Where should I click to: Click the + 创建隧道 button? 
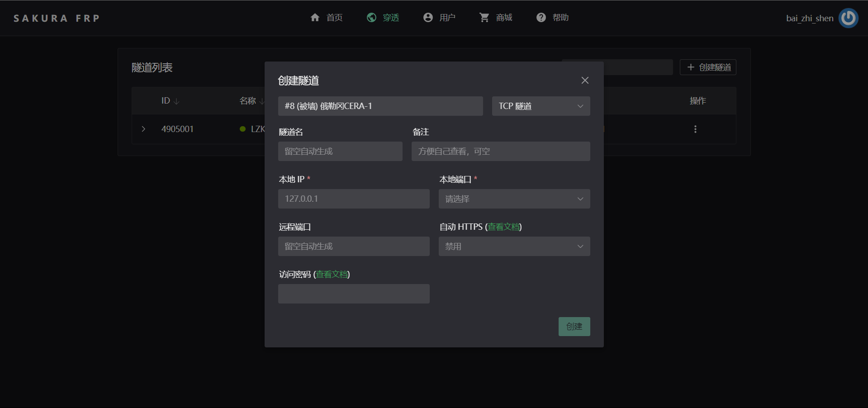[x=708, y=67]
